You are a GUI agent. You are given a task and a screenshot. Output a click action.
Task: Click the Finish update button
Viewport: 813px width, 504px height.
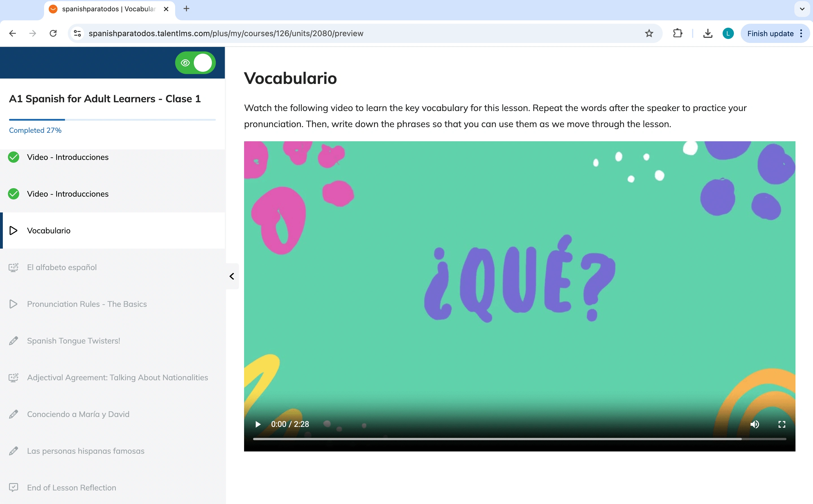pyautogui.click(x=770, y=33)
